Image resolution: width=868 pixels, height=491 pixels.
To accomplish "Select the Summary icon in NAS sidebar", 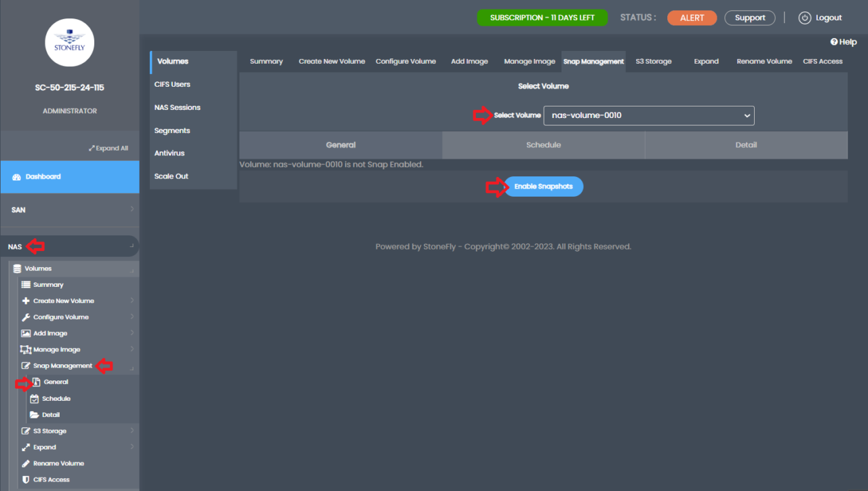I will click(x=26, y=284).
